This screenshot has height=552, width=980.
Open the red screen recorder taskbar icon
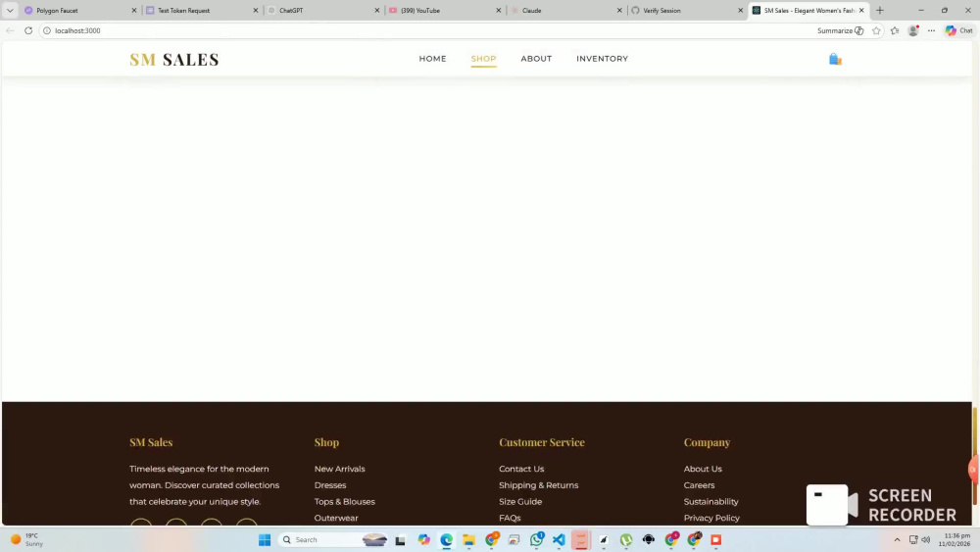click(716, 539)
